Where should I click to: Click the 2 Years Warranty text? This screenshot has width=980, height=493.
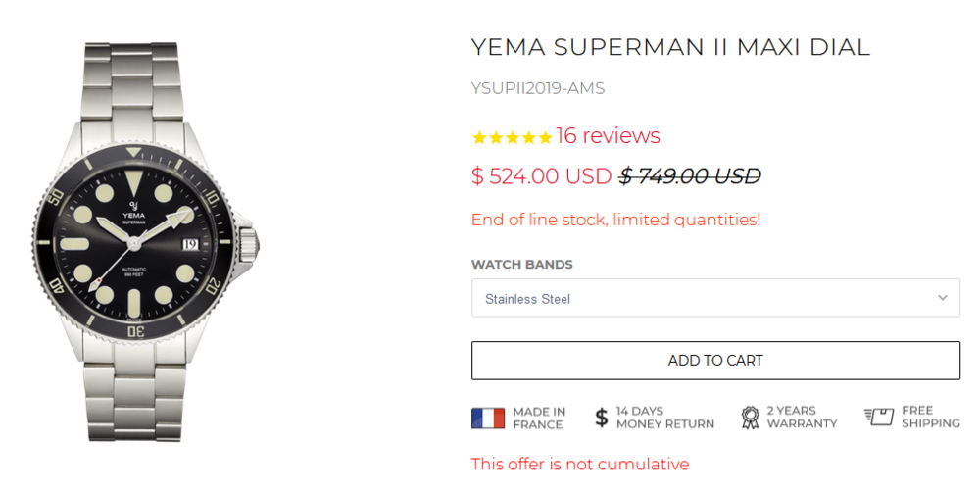coord(802,419)
